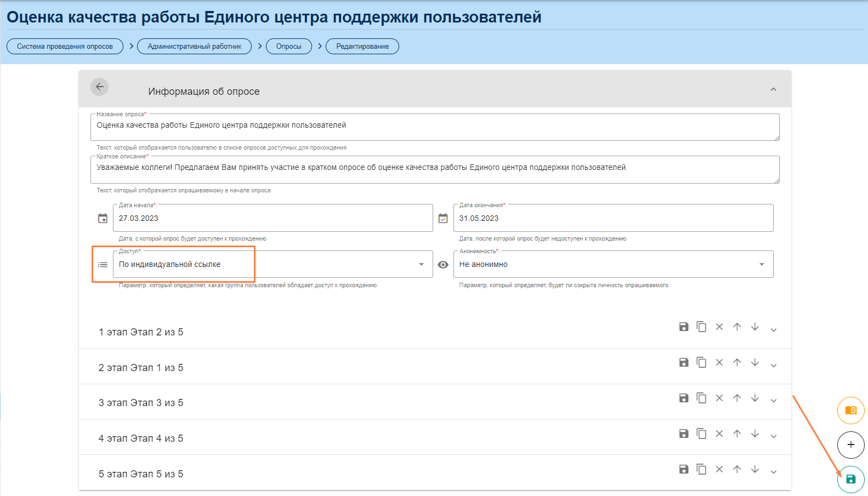Click the Редактирование breadcrumb button
Screen dimensions: 868x496
(362, 47)
